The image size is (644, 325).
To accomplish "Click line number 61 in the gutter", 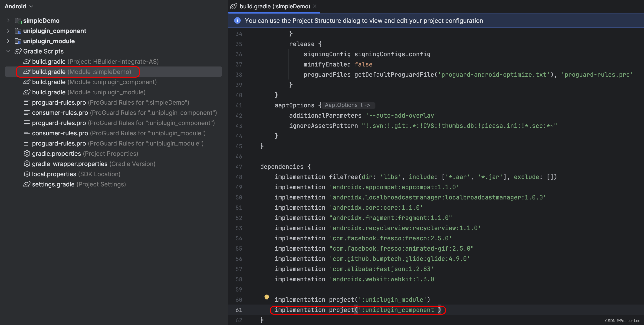I will tap(239, 310).
